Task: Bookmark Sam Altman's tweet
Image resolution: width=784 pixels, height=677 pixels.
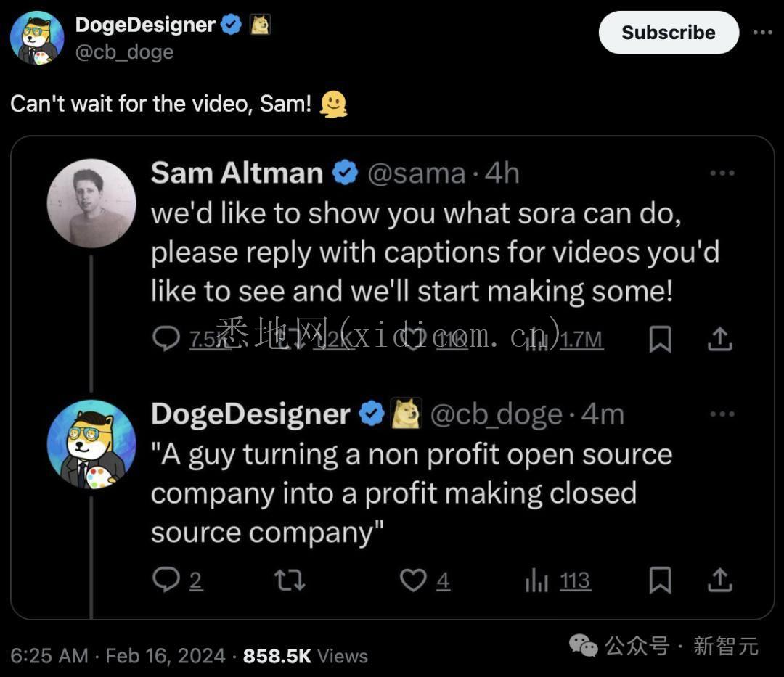Action: click(659, 339)
